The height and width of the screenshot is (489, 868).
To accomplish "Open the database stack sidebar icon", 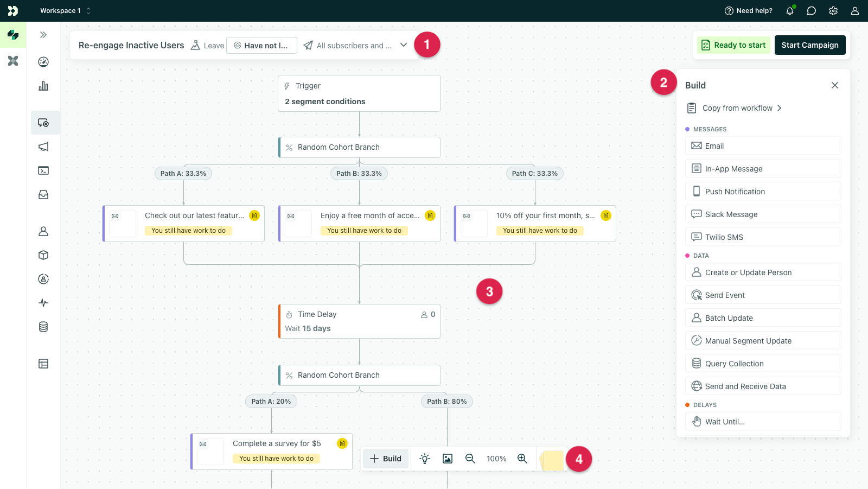I will click(x=43, y=327).
